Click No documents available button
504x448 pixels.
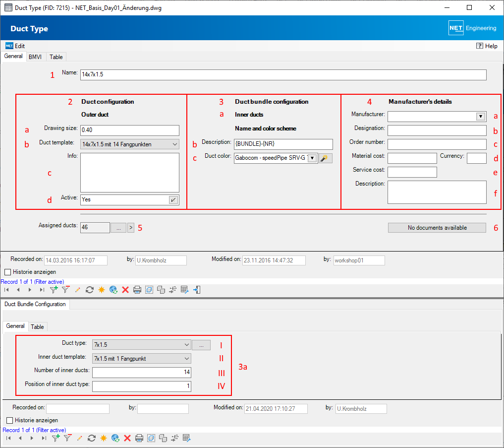pyautogui.click(x=437, y=228)
